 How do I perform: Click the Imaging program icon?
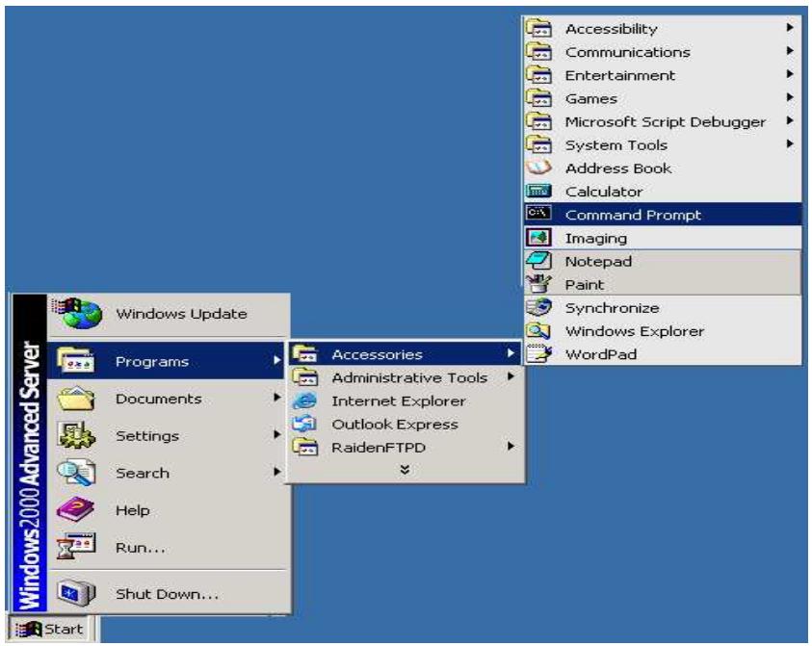point(538,238)
